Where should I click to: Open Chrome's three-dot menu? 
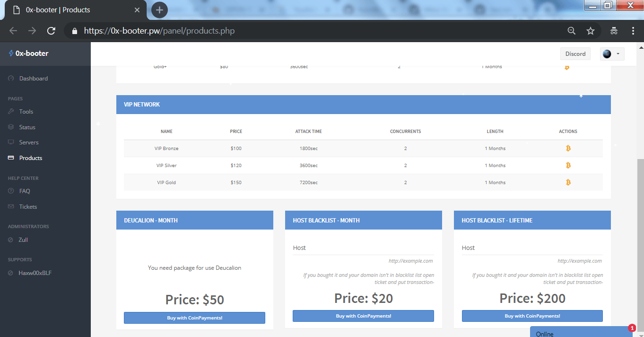click(x=633, y=31)
